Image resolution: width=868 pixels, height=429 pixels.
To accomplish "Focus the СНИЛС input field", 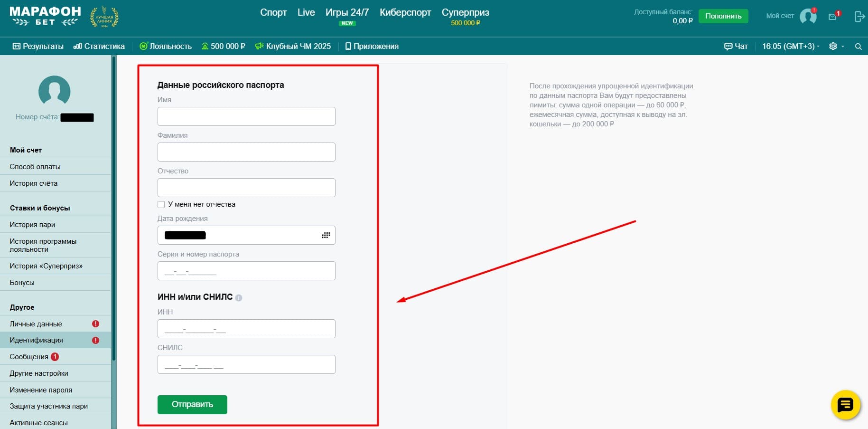I will 246,364.
